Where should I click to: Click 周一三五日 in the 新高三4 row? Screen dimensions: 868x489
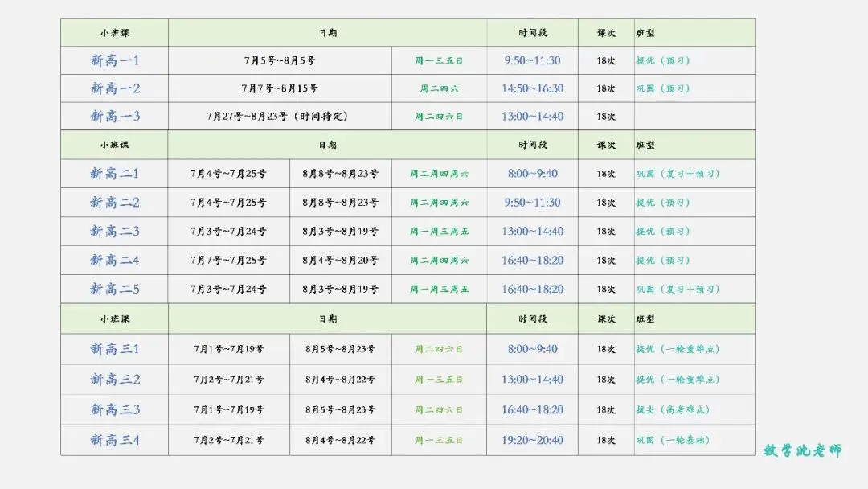pyautogui.click(x=439, y=440)
